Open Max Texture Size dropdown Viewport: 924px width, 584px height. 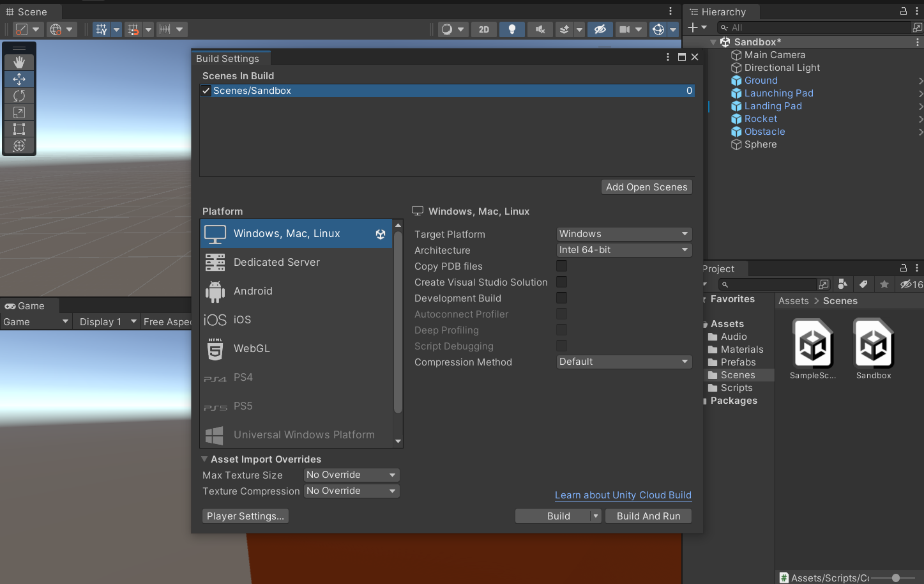(351, 475)
